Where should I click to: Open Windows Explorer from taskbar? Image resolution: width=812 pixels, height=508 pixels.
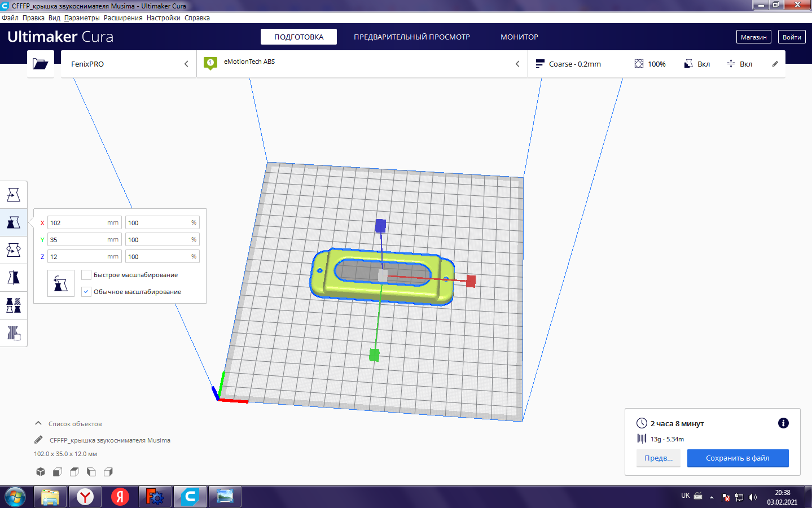pyautogui.click(x=50, y=497)
